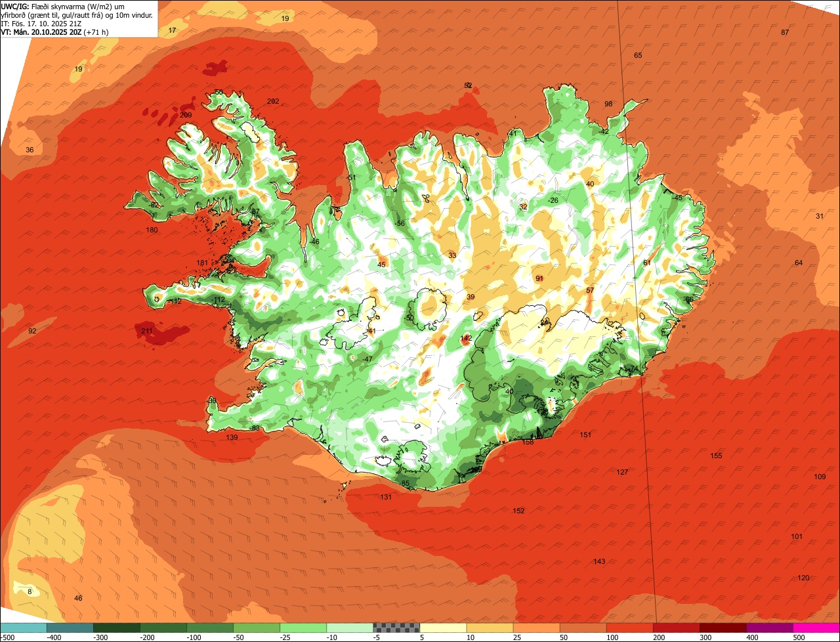
Task: Click the map value '158'
Action: tap(528, 442)
